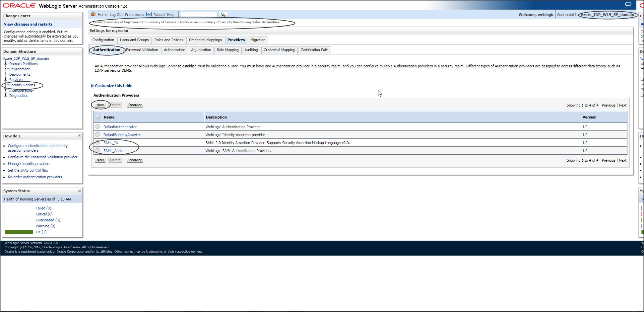
Task: Open Re-order authentication providers help link
Action: [x=35, y=177]
